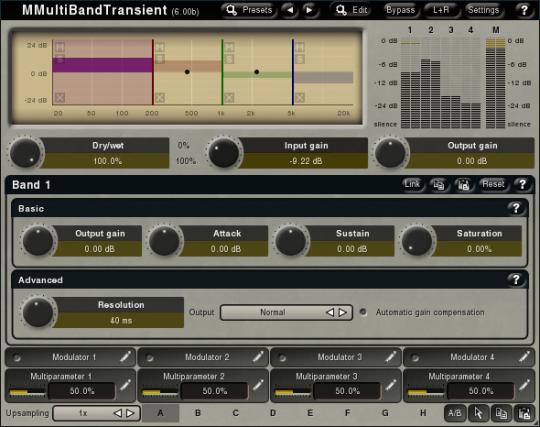Edit Modulator 1 with pencil icon

coord(126,357)
